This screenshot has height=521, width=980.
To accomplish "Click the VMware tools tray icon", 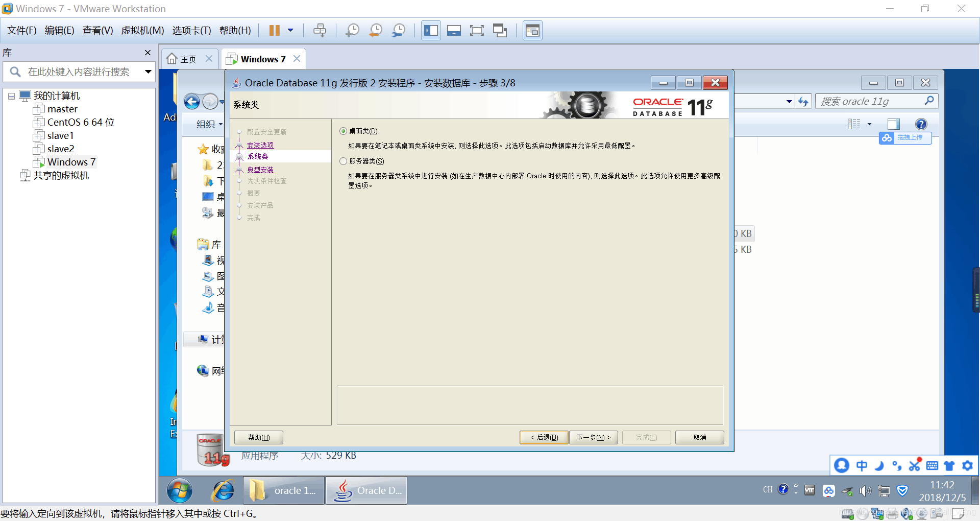I will [x=810, y=490].
